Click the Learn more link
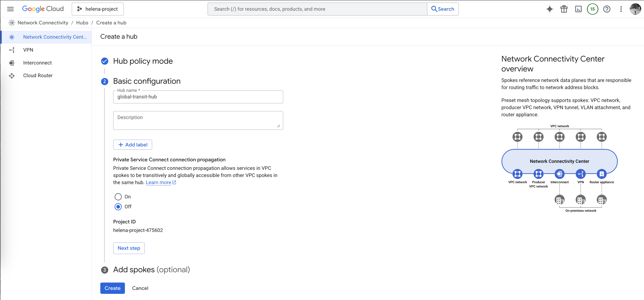This screenshot has height=300, width=644. [158, 182]
